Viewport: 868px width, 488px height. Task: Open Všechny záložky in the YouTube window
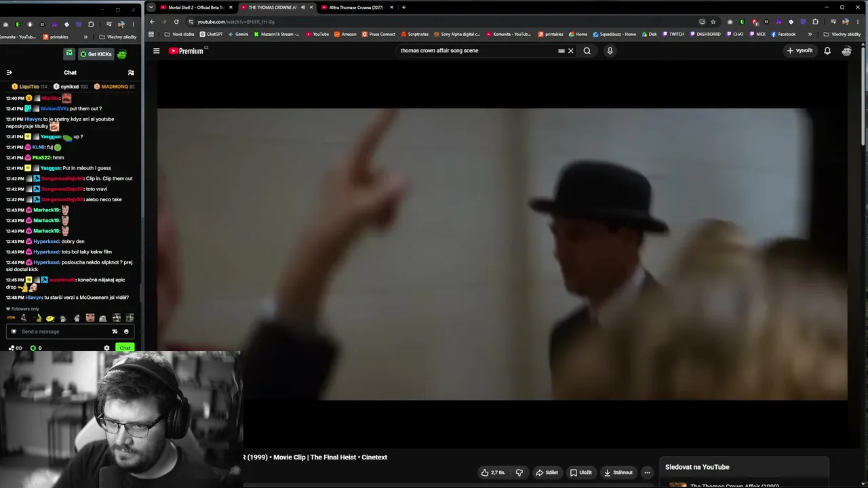[x=842, y=34]
